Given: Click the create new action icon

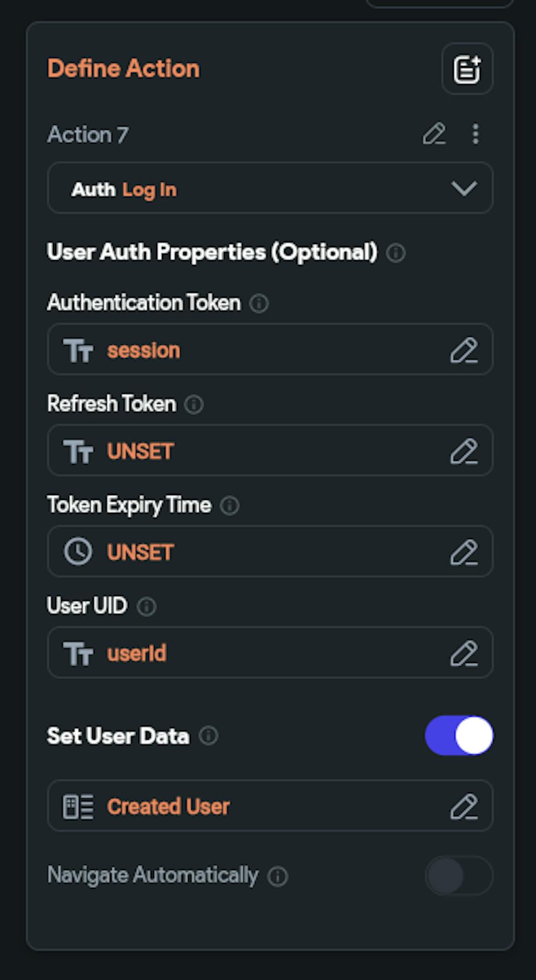Looking at the screenshot, I should point(466,69).
